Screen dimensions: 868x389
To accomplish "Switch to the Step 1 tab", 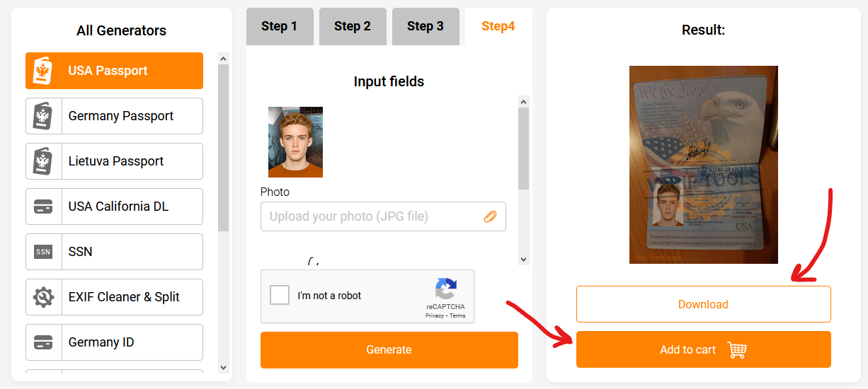I will (x=279, y=27).
